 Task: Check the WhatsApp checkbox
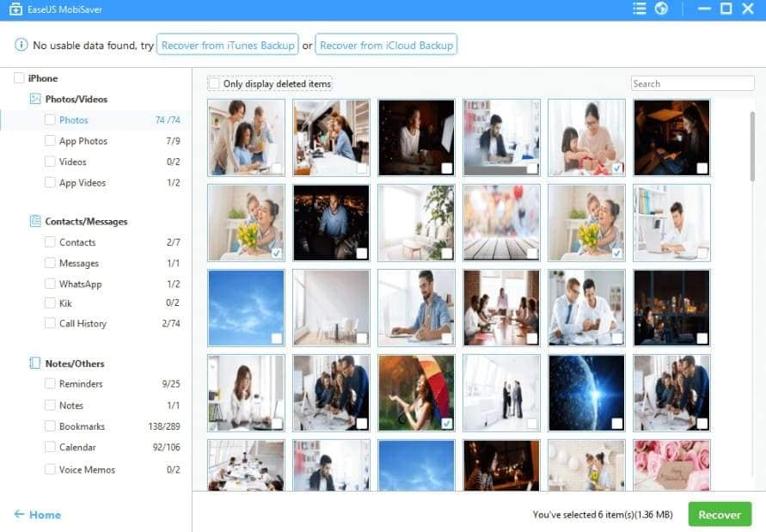click(50, 284)
